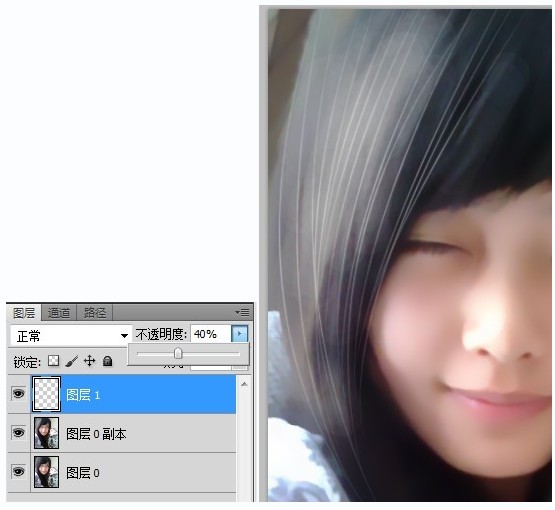Select the 图层 1 thumbnail
The width and height of the screenshot is (555, 510).
[46, 394]
